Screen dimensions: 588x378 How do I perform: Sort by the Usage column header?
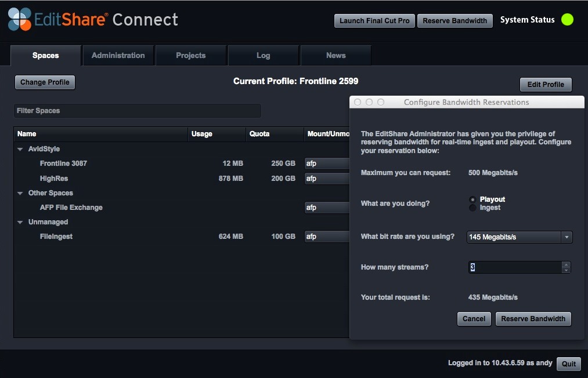click(x=217, y=134)
